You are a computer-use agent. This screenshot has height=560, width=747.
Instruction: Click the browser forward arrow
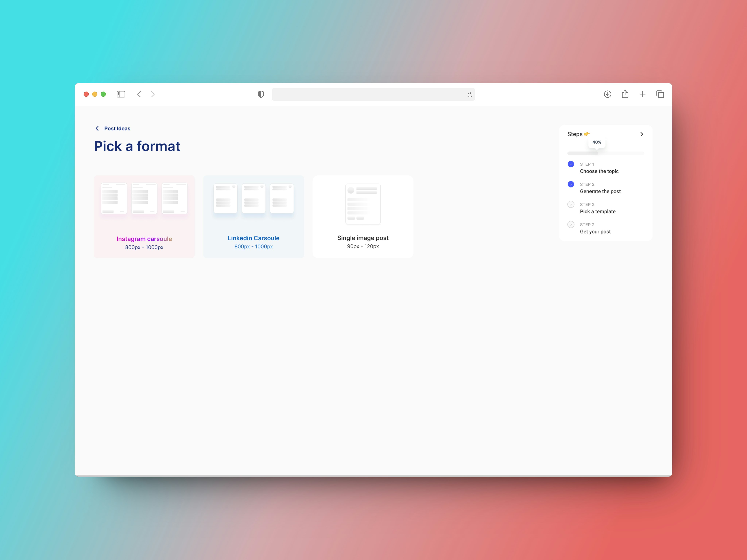point(153,94)
